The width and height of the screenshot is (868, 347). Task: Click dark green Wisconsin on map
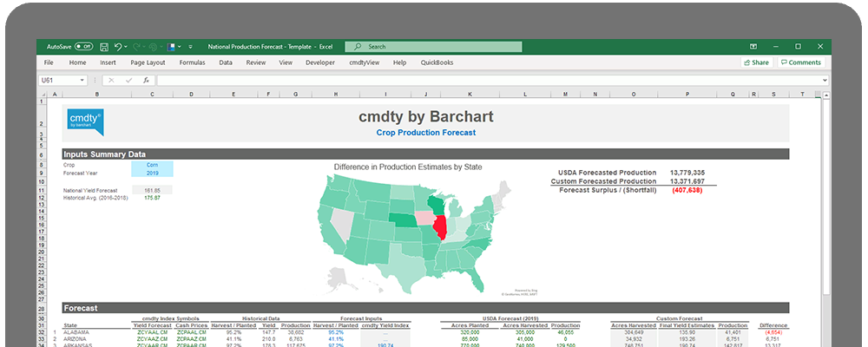click(437, 205)
